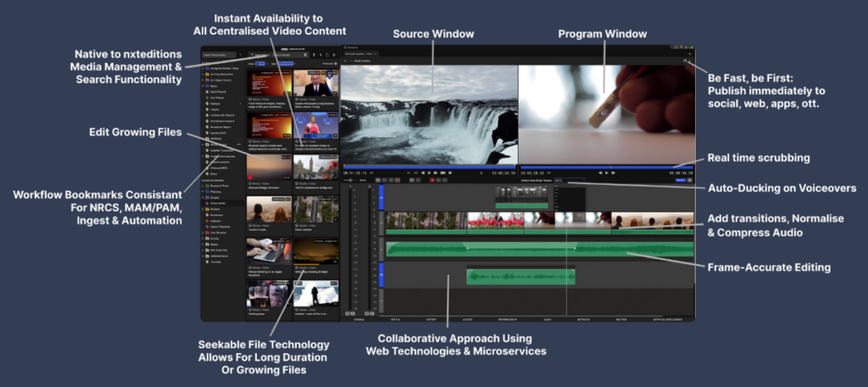Screen dimensions: 868x387
Task: Play the Source Window video
Action: (429, 173)
